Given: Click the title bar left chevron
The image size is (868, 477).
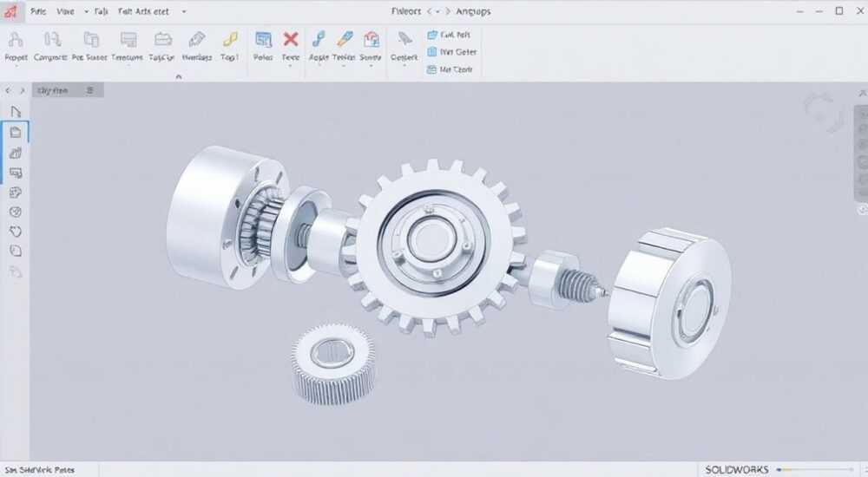Looking at the screenshot, I should 429,11.
